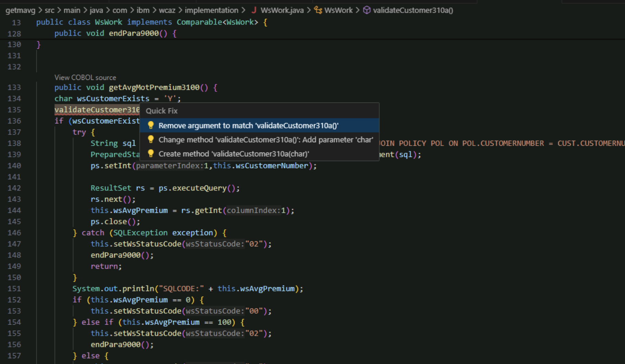Click 'System.out.println("SQLCODE:"' line
This screenshot has width=625, height=364.
tap(188, 289)
